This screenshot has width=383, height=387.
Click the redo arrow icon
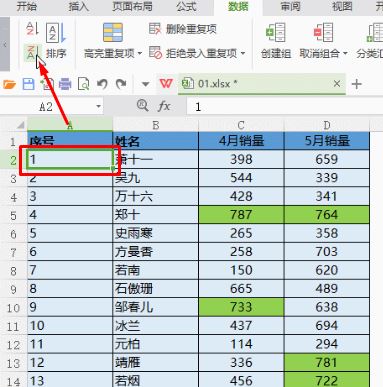tap(121, 84)
